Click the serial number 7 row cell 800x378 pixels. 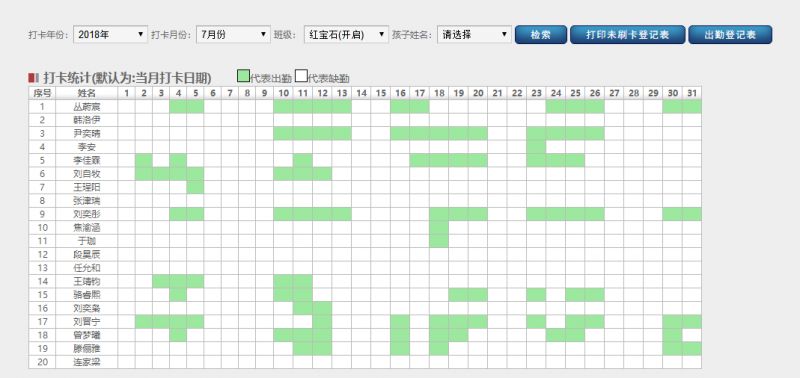(x=42, y=187)
